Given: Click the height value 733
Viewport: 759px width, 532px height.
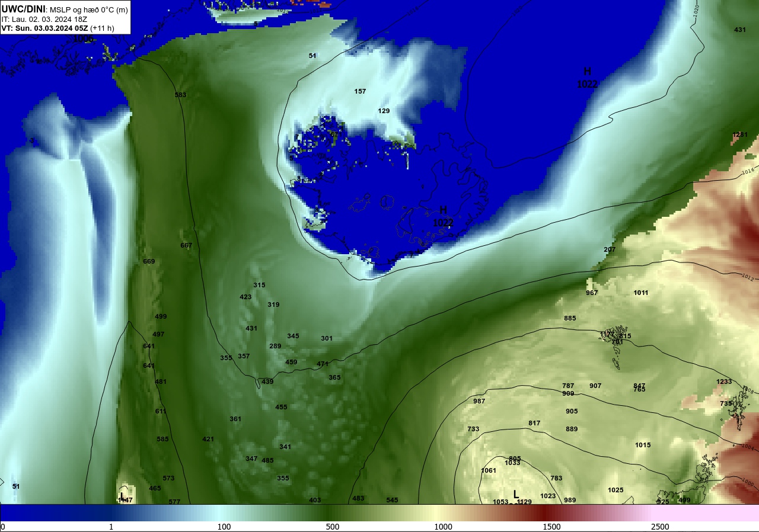Looking at the screenshot, I should point(473,429).
